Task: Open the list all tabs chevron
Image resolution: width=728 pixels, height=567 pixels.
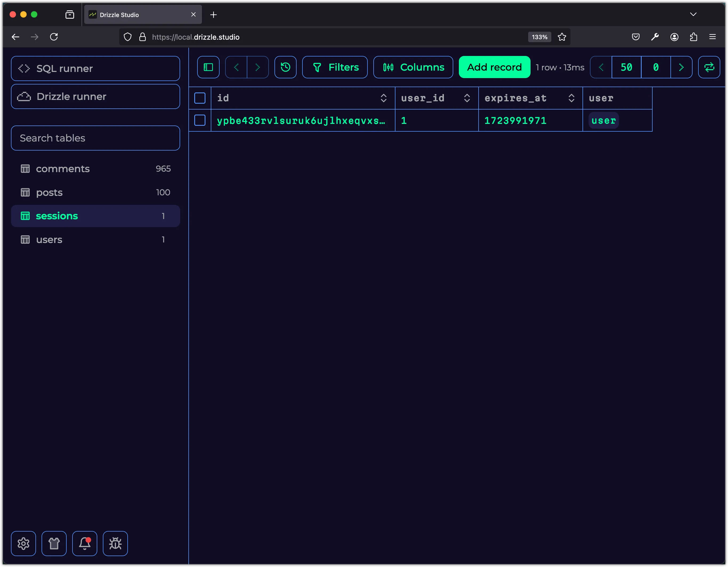Action: [693, 14]
